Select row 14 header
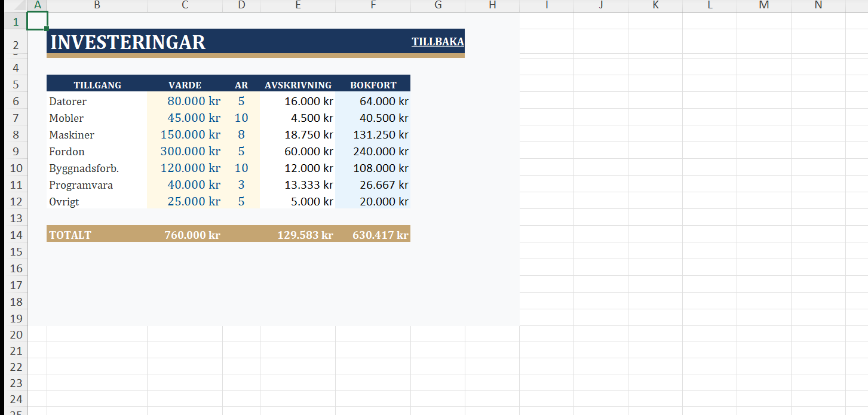 point(14,235)
